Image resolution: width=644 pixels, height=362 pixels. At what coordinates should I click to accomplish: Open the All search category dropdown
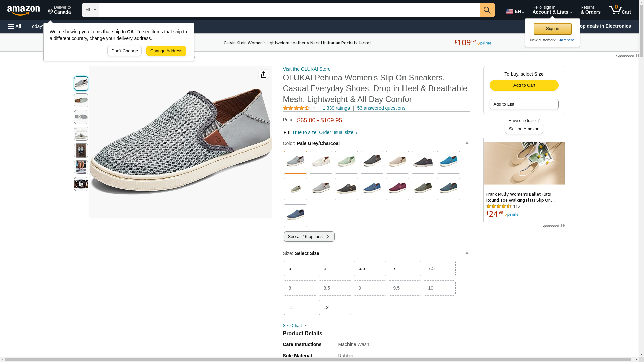click(90, 10)
